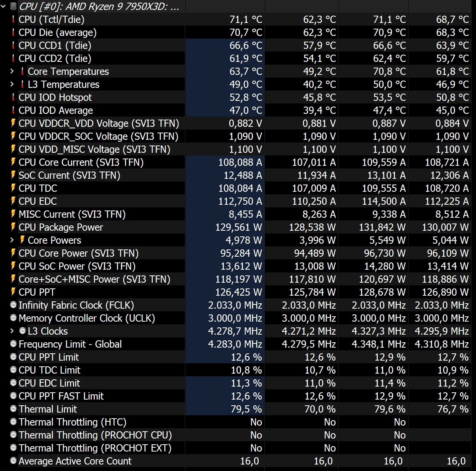This screenshot has height=471, width=476.
Task: Click the lightning icon beside Core Powers
Action: pos(23,240)
